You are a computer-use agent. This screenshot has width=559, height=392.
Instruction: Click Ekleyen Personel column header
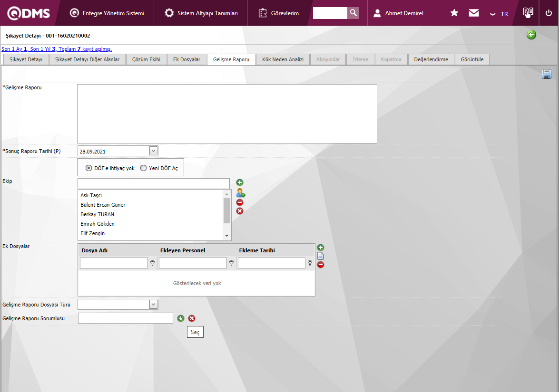[183, 250]
